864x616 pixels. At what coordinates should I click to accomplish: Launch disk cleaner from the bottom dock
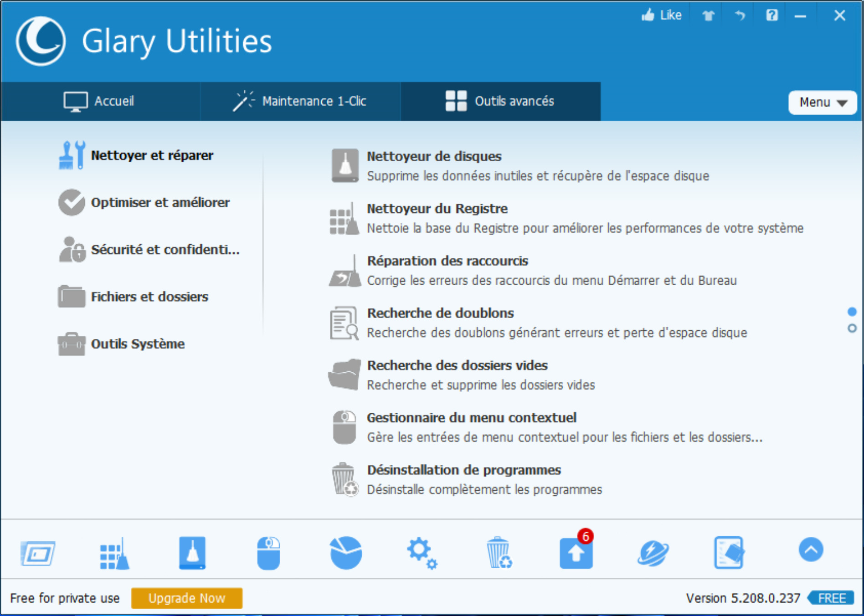192,553
